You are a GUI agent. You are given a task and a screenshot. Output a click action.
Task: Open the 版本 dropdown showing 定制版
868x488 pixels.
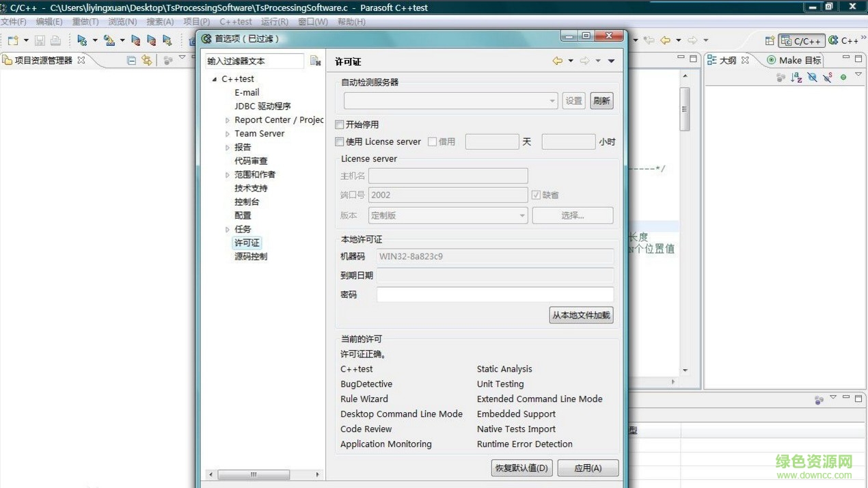[x=522, y=215]
